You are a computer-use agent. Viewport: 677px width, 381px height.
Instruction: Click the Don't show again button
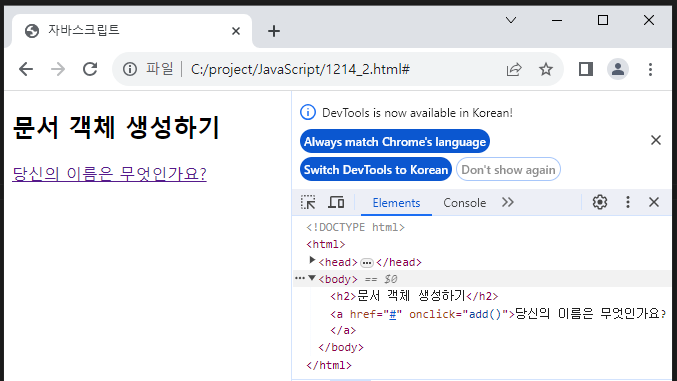click(x=508, y=170)
